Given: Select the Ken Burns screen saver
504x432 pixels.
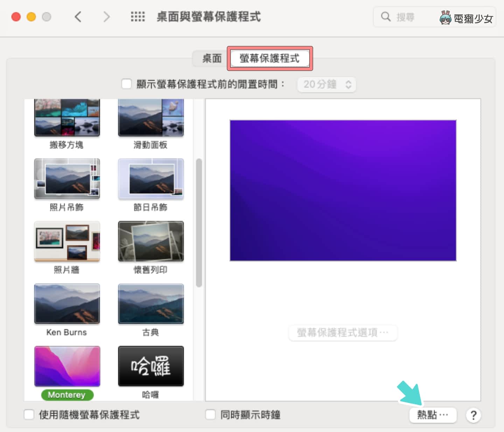Looking at the screenshot, I should [x=67, y=304].
